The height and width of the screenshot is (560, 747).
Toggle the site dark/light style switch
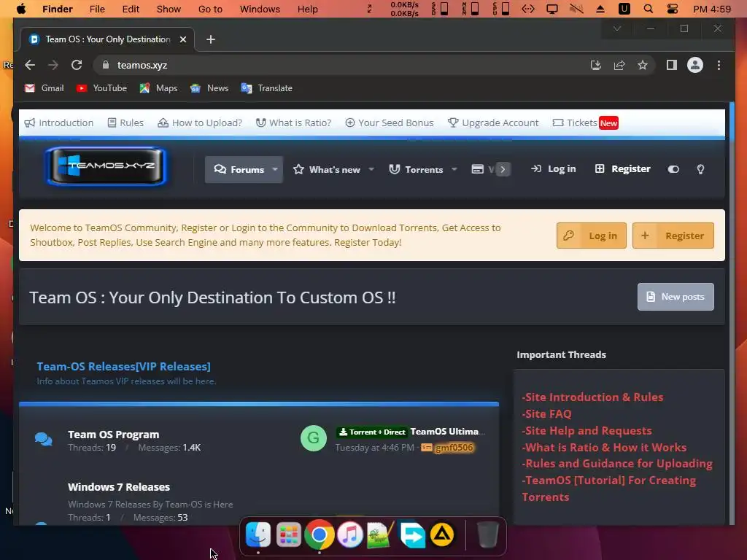coord(673,169)
